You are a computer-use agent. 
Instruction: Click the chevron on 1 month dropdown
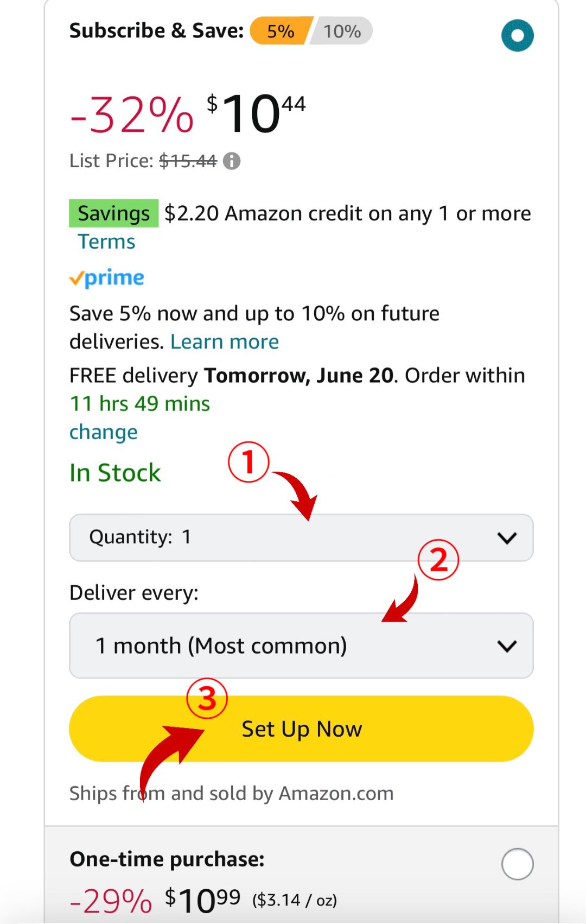tap(507, 646)
